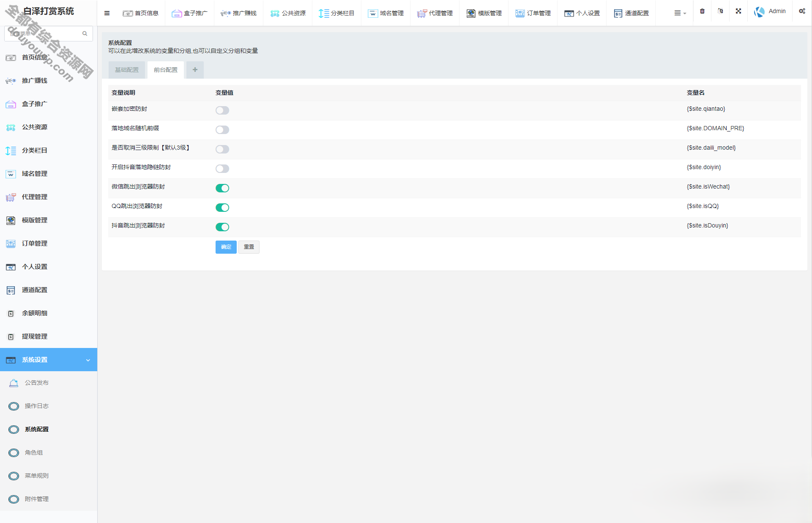812x523 pixels.
Task: Open 公共资源 in top navigation
Action: pyautogui.click(x=288, y=13)
